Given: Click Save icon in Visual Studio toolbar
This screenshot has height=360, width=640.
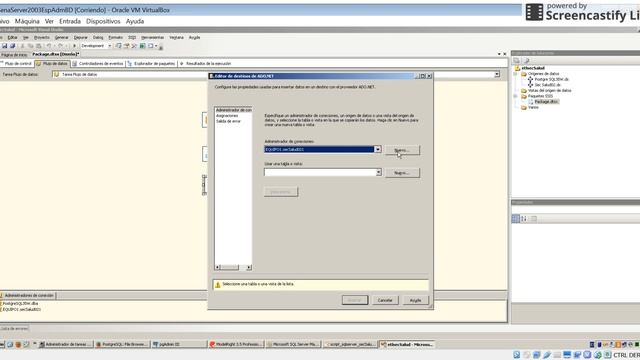Looking at the screenshot, I should click(4, 46).
